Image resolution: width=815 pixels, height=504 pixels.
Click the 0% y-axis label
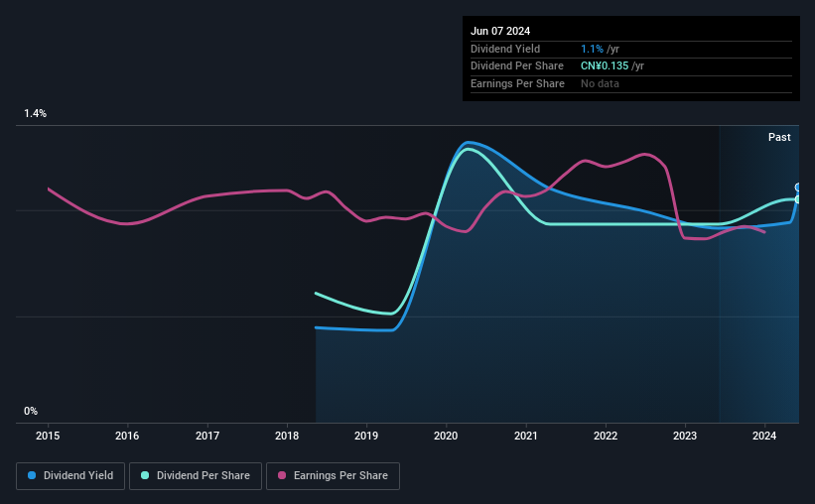[31, 411]
